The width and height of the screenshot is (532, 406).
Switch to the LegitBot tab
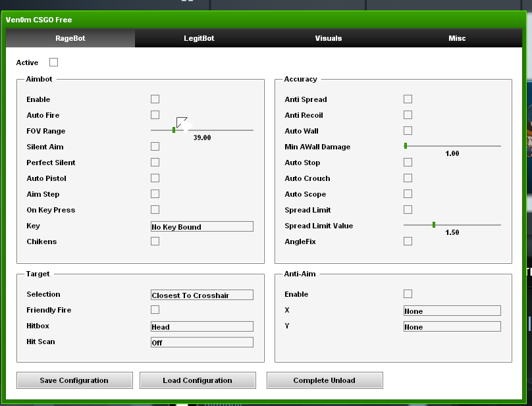coord(199,38)
